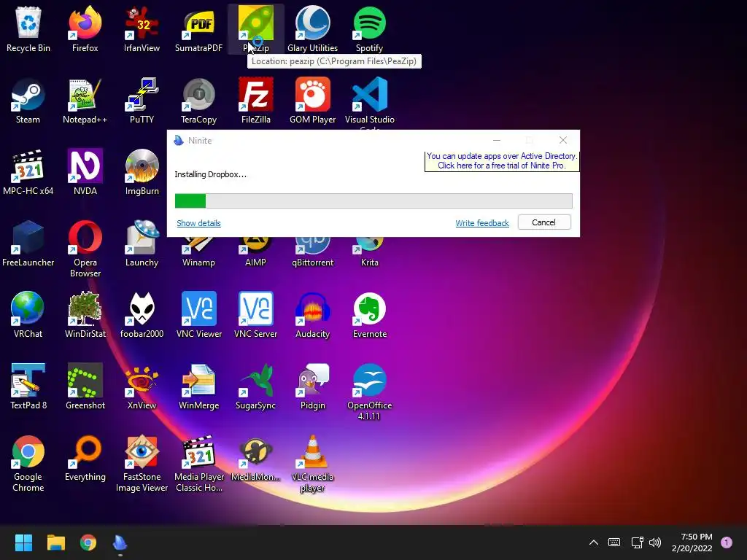747x560 pixels.
Task: Click the MPC-HC x64 desktop icon
Action: 28,172
